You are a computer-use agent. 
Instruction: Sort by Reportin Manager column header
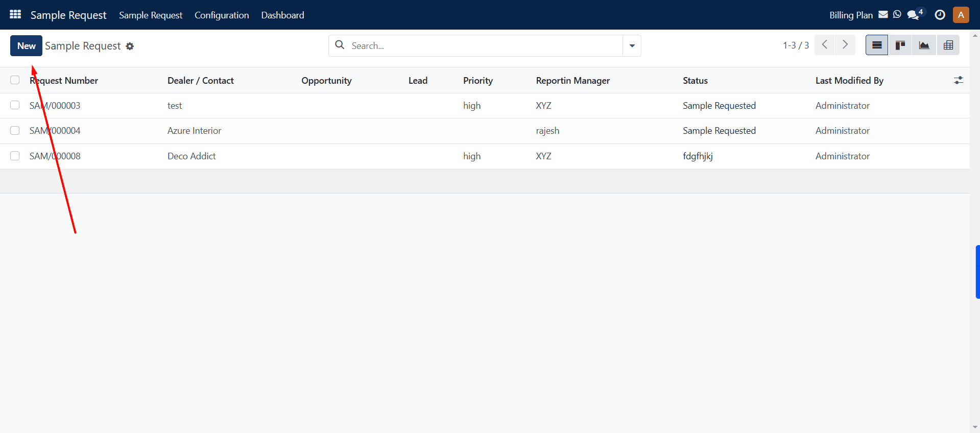(572, 80)
